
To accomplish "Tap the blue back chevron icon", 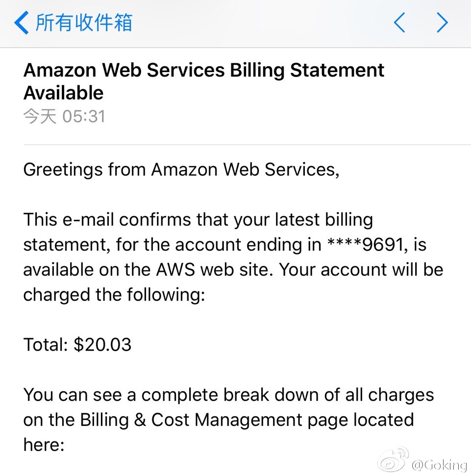I will 22,23.
